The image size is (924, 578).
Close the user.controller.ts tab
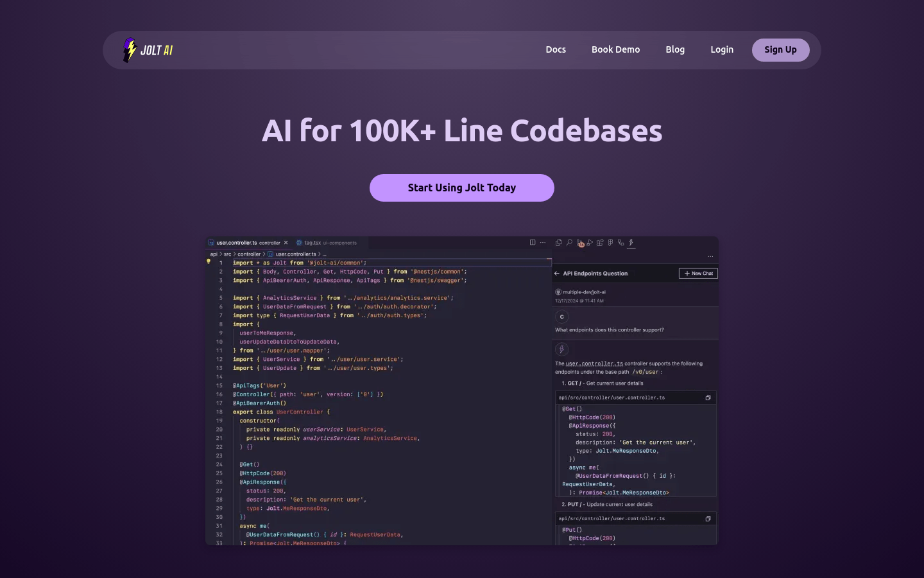(x=286, y=243)
